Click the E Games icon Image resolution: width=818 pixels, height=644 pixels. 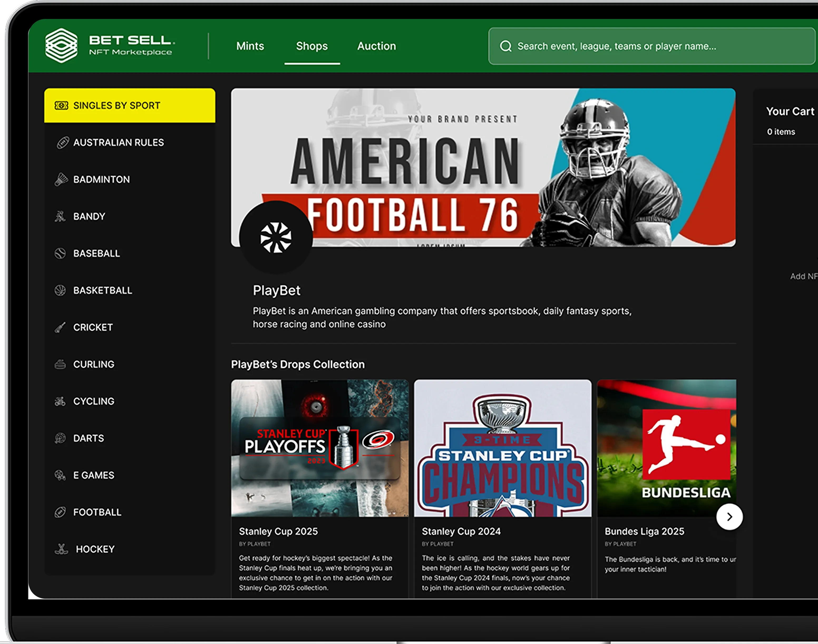pyautogui.click(x=60, y=475)
